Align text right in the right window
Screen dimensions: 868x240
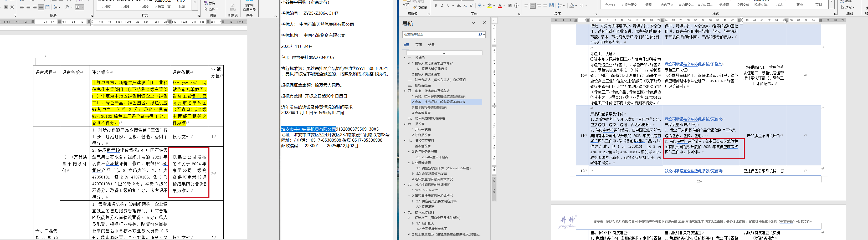(539, 6)
